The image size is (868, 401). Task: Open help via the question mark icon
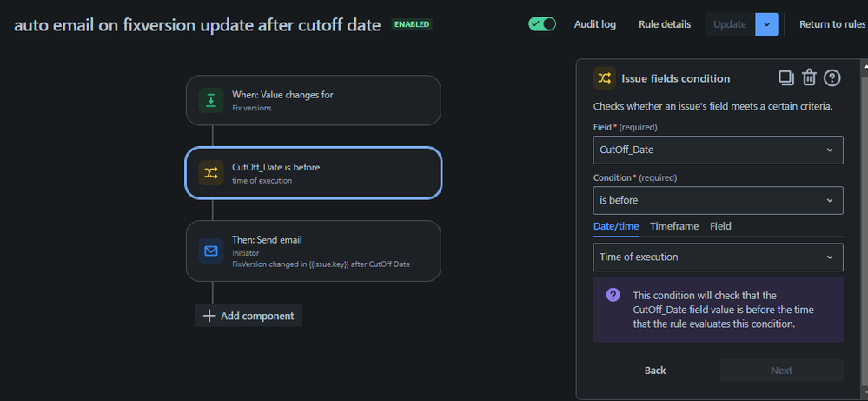coord(832,78)
